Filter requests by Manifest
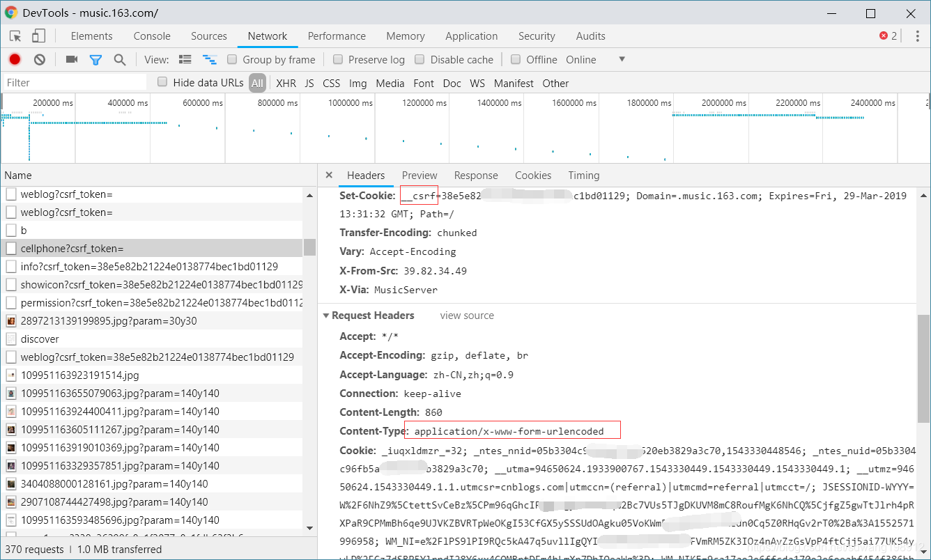The image size is (931, 560). [514, 83]
